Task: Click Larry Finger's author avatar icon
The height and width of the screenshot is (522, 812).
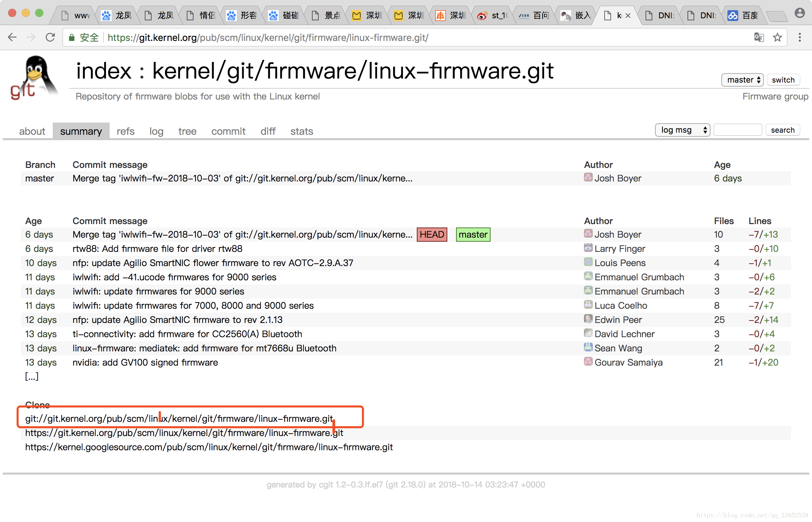Action: click(588, 248)
